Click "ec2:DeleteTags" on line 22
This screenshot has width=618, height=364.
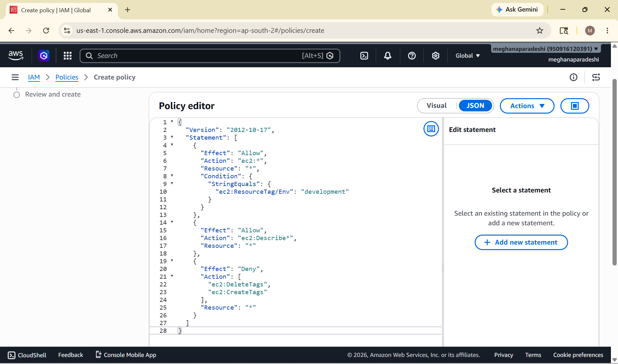click(238, 285)
